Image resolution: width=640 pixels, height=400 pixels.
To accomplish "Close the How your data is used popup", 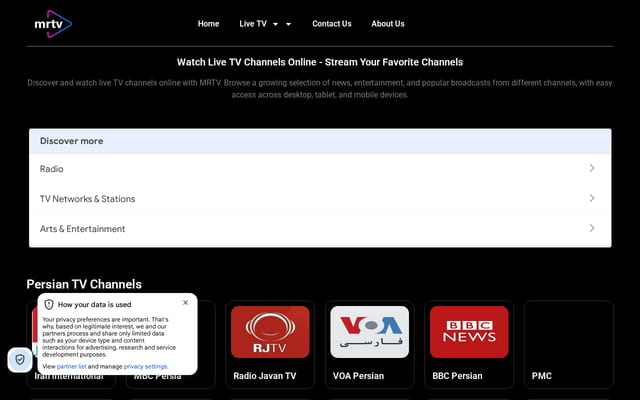I will click(185, 302).
